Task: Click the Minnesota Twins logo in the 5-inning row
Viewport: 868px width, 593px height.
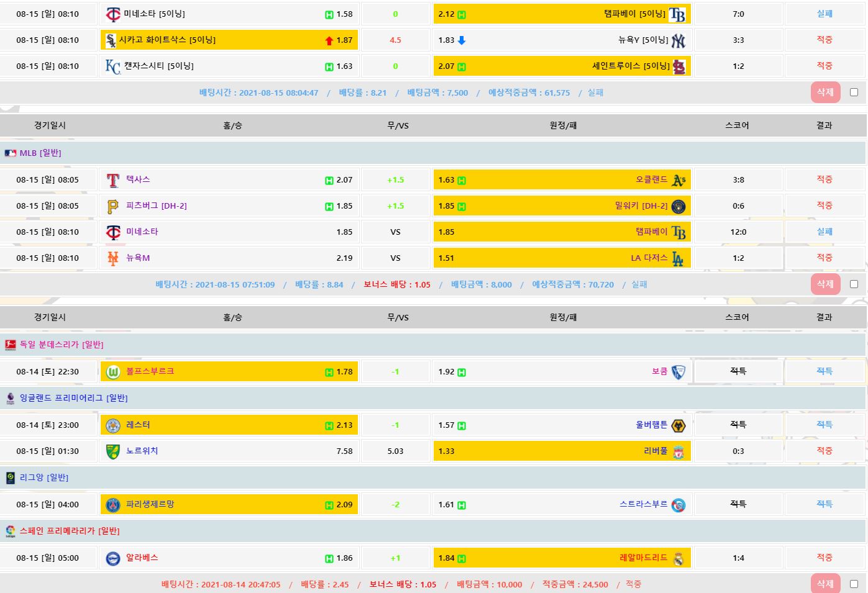Action: point(113,14)
